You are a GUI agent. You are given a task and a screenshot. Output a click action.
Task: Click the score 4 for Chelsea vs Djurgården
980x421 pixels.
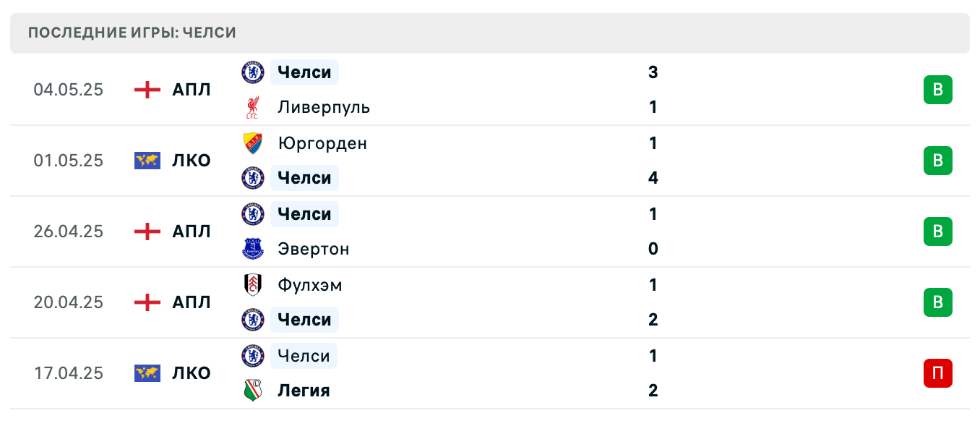tap(653, 177)
